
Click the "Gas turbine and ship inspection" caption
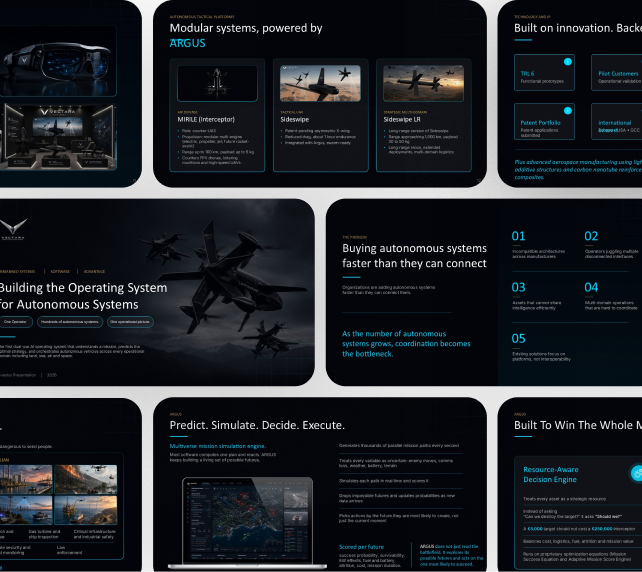click(x=44, y=534)
